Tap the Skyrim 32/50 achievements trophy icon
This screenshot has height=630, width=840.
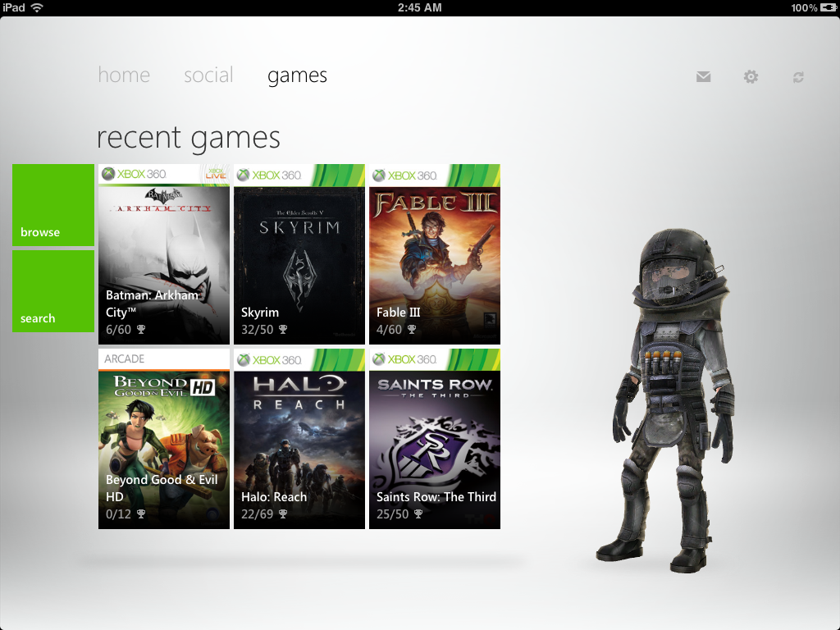click(283, 330)
